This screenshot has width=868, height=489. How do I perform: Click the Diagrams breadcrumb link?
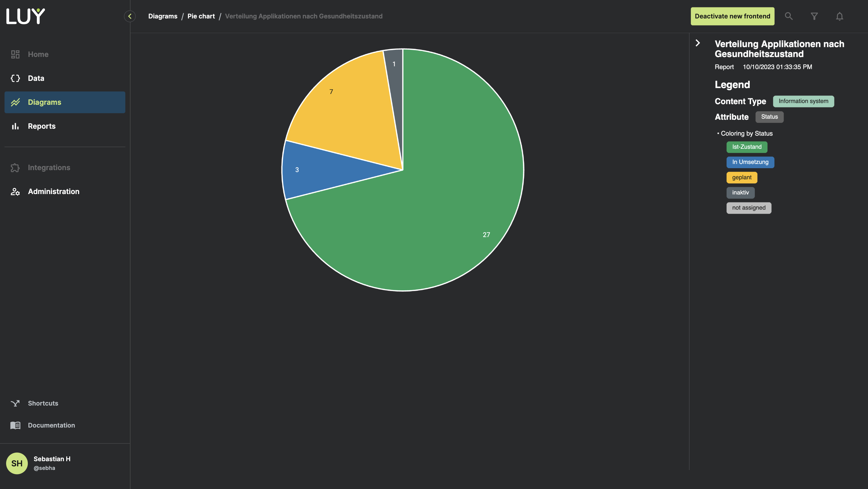point(163,16)
